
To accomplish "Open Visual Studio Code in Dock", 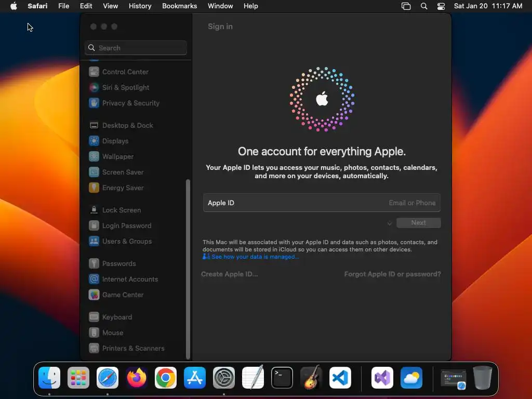I will pos(340,378).
